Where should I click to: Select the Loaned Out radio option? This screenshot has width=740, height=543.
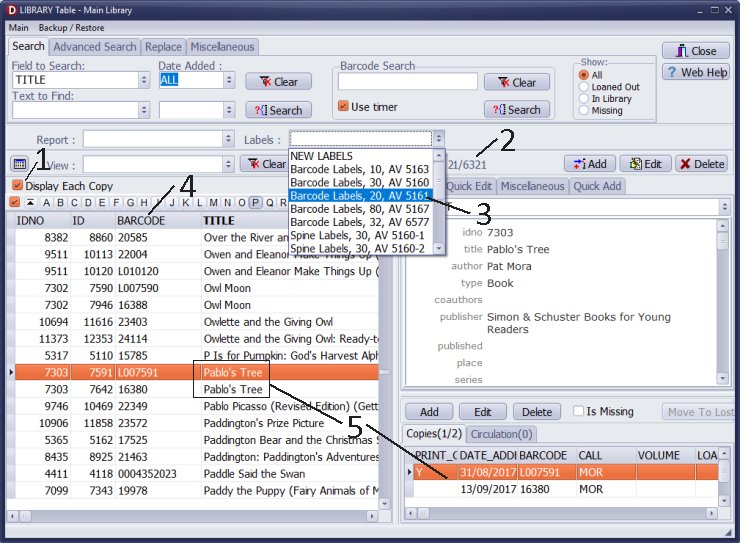(x=584, y=87)
